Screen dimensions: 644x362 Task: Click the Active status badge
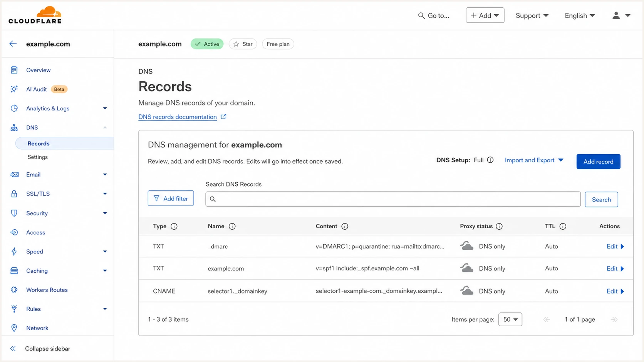click(x=207, y=44)
